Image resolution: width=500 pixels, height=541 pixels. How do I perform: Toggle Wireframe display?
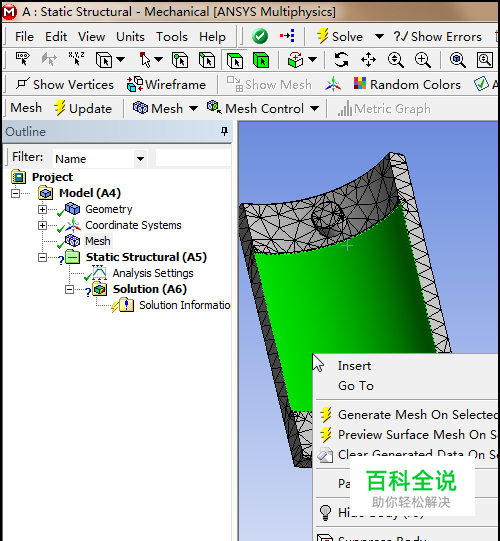[x=166, y=85]
